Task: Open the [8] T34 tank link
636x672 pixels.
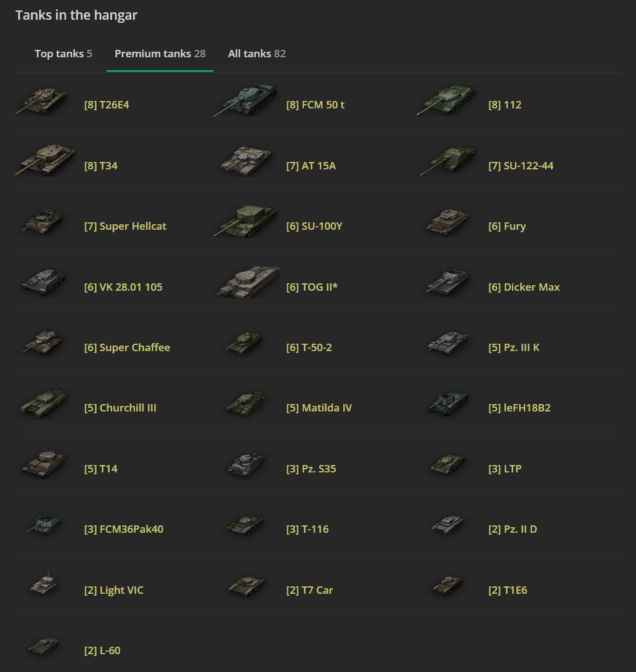Action: tap(100, 166)
